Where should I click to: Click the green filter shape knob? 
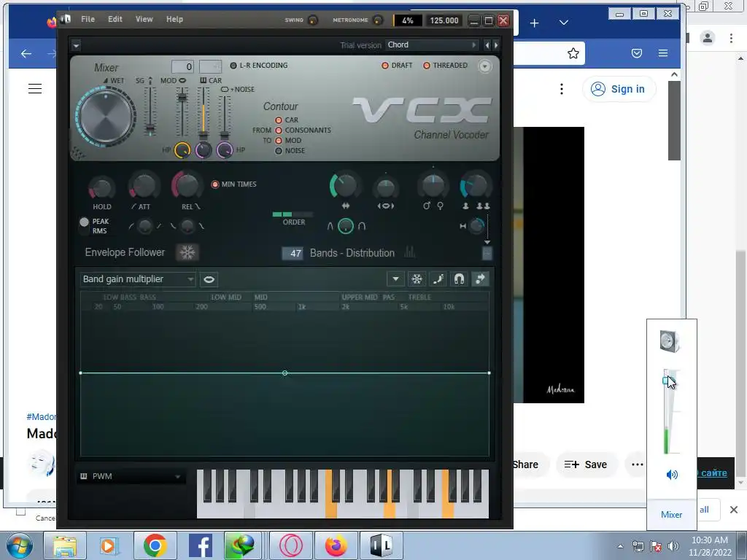tap(345, 226)
